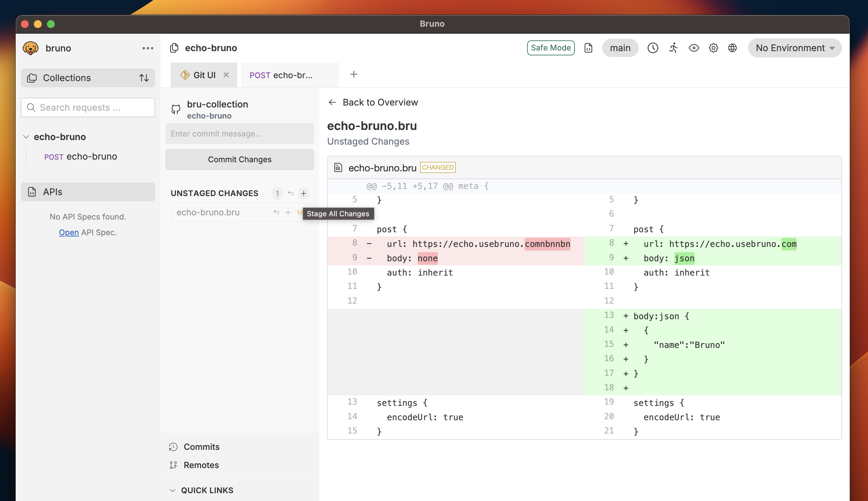Click the API spec document icon in header
The image size is (868, 501).
click(x=588, y=48)
